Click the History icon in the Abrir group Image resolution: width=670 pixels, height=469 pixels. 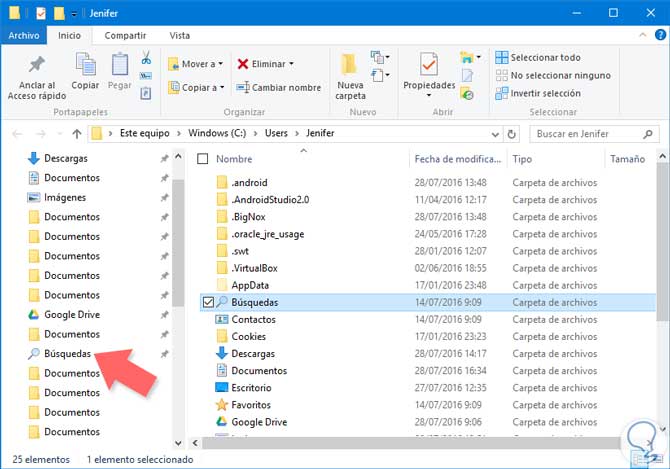pos(467,94)
